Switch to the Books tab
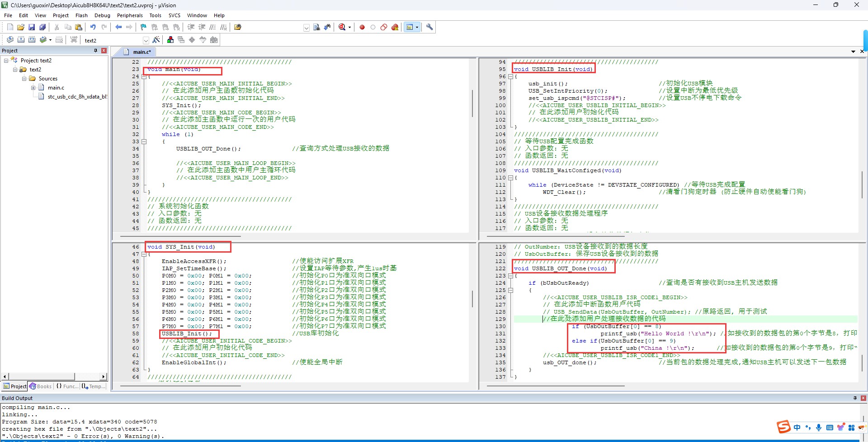This screenshot has height=442, width=868. [x=41, y=386]
